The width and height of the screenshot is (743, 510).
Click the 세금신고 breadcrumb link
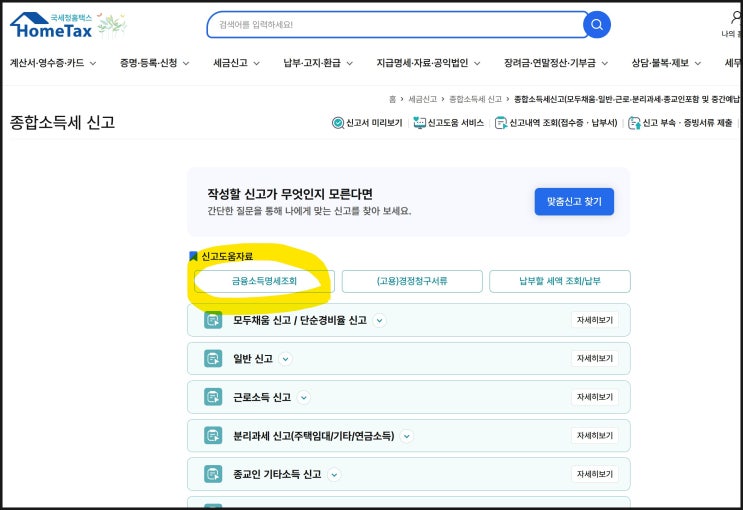coord(423,99)
